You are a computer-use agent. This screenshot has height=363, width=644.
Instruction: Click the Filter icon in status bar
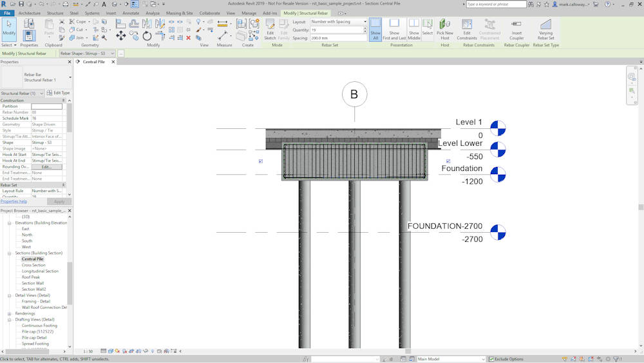pos(616,359)
